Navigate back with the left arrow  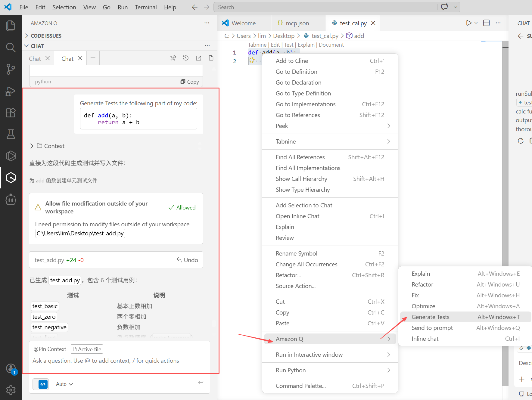[194, 7]
